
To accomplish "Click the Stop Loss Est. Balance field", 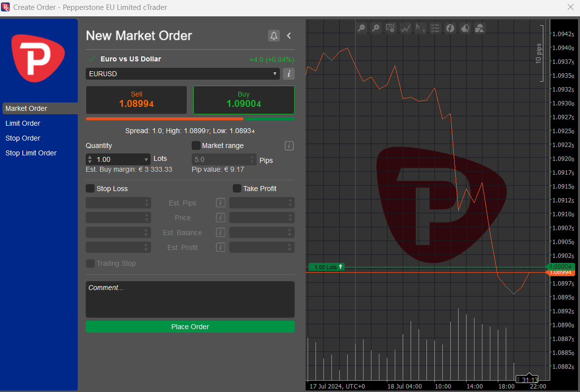I will 118,233.
